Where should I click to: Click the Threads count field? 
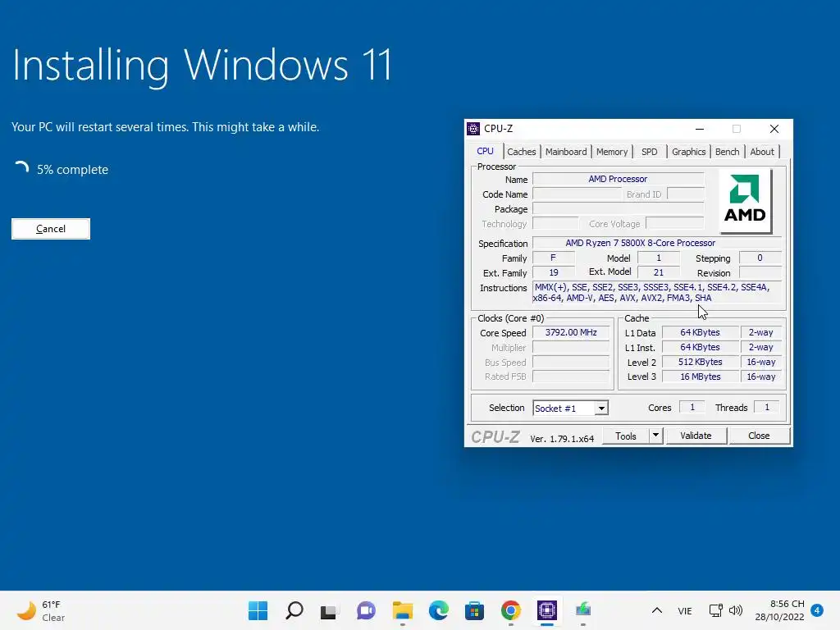[767, 407]
